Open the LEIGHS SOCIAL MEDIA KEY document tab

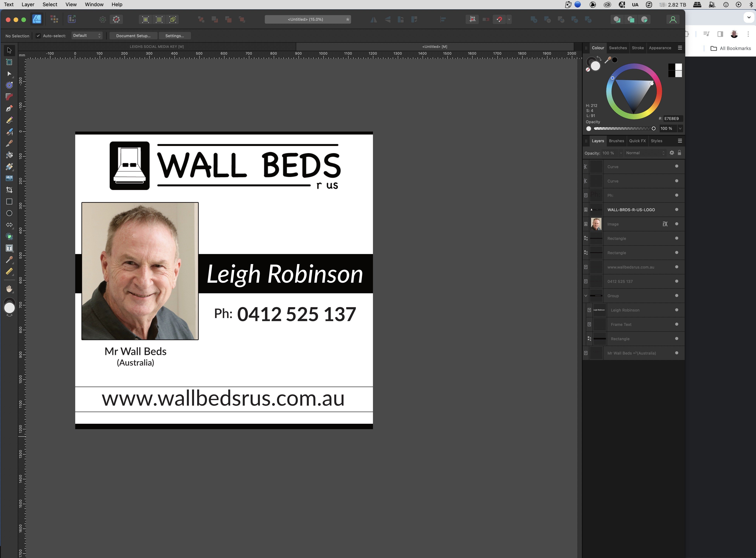click(157, 47)
